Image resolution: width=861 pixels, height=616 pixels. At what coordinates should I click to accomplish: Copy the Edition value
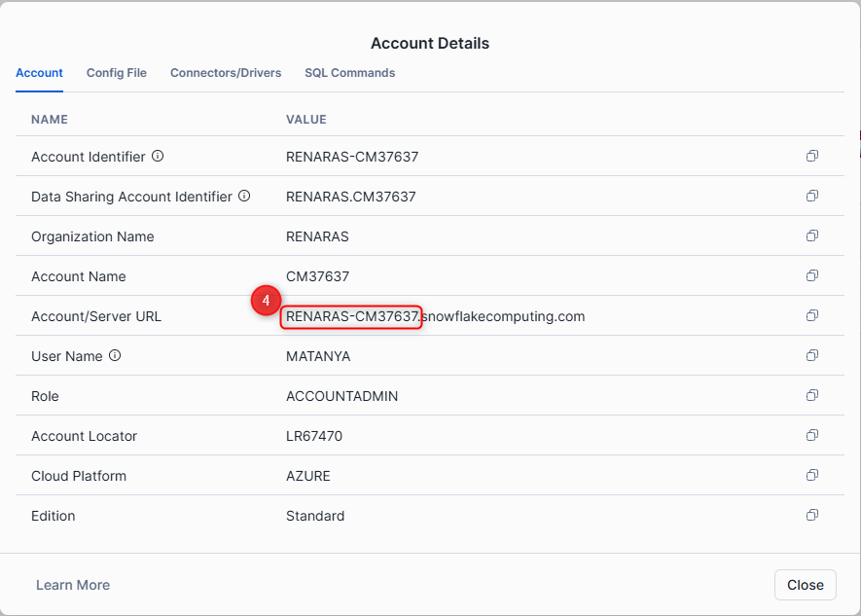pos(812,515)
